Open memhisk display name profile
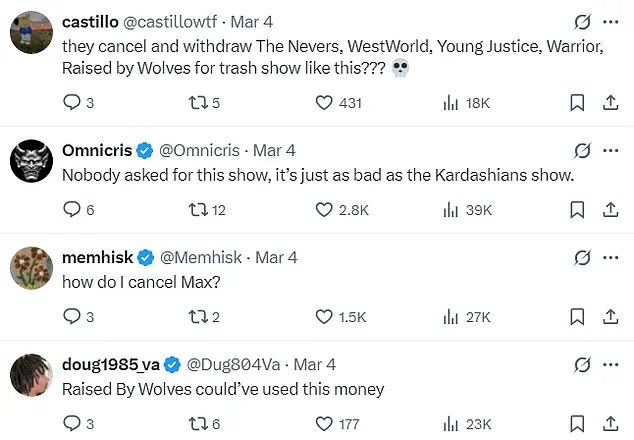The height and width of the screenshot is (440, 634). click(97, 257)
